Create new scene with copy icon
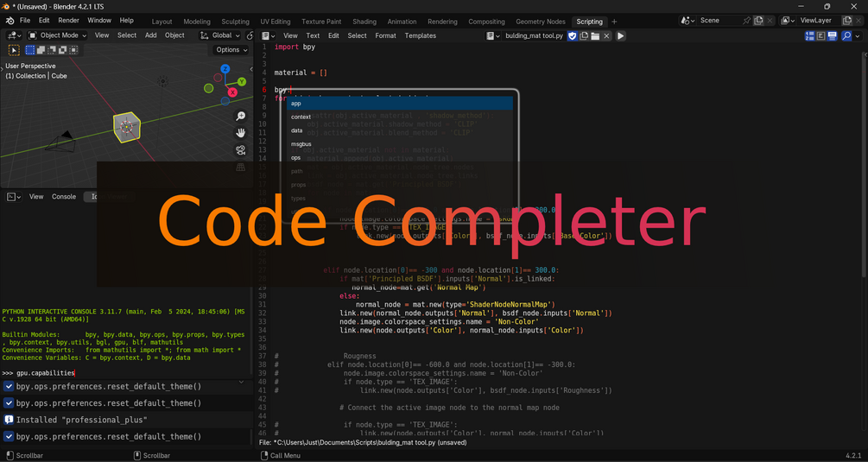 [758, 21]
